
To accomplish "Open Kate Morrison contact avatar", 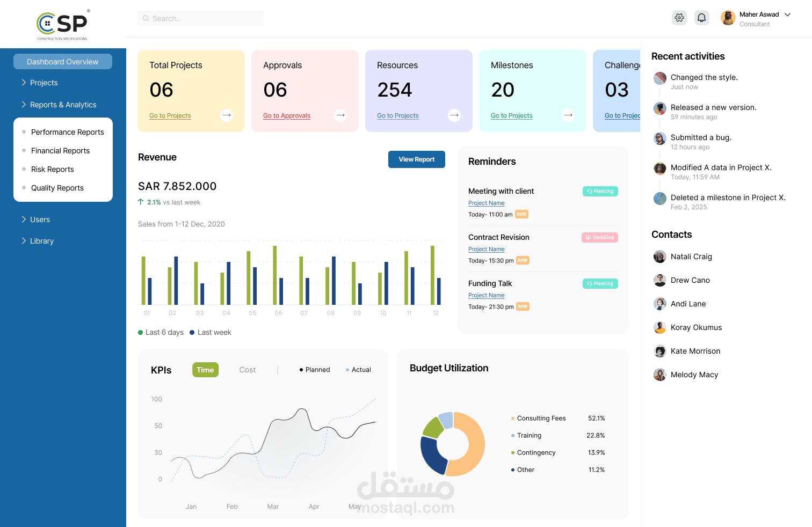I will (660, 351).
